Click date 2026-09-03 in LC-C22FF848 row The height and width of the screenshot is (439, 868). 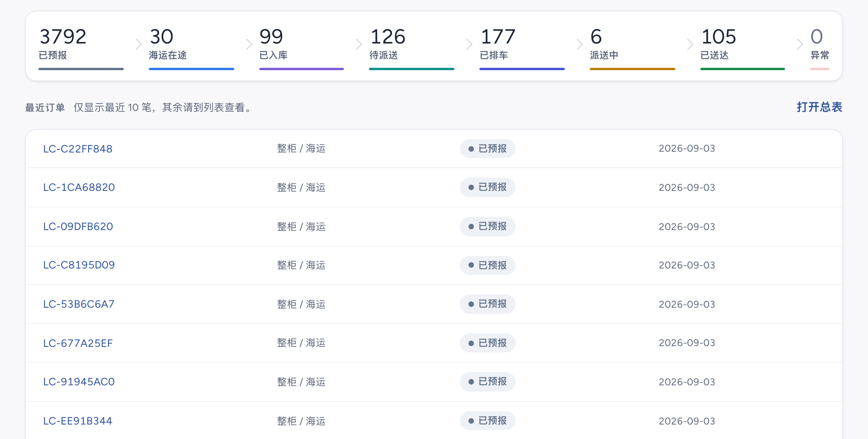pyautogui.click(x=687, y=149)
